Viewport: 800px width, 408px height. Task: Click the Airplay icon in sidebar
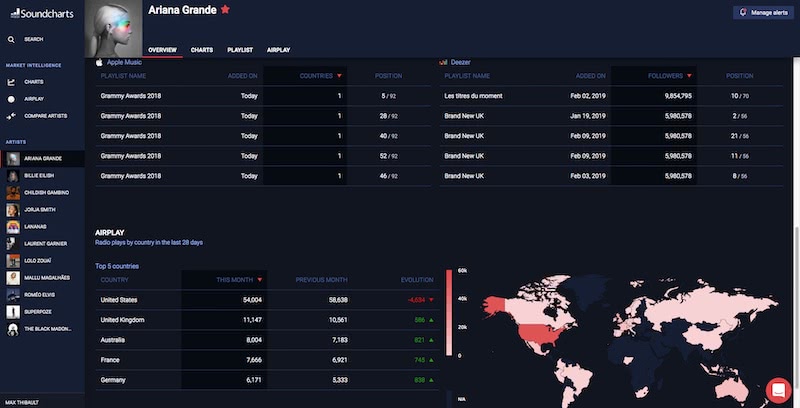(x=11, y=99)
